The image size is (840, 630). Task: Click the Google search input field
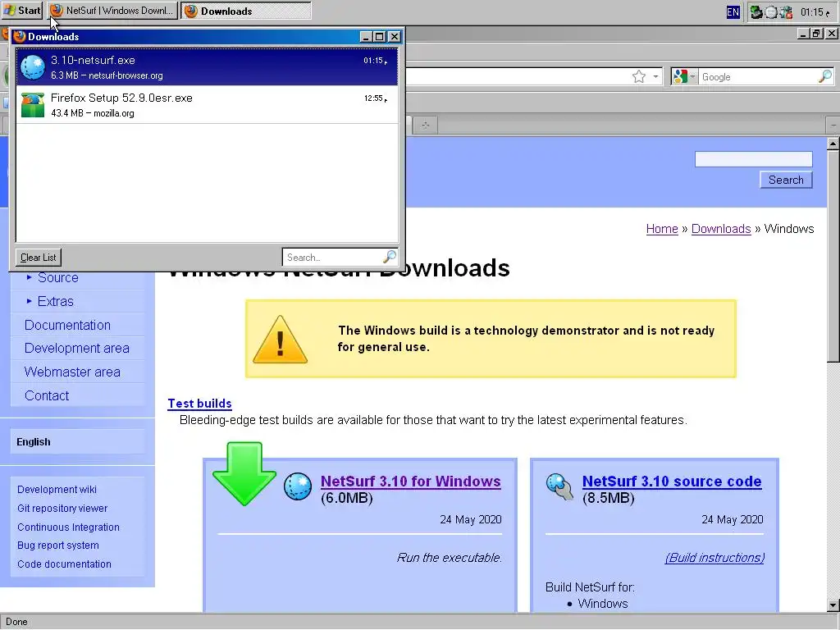759,76
